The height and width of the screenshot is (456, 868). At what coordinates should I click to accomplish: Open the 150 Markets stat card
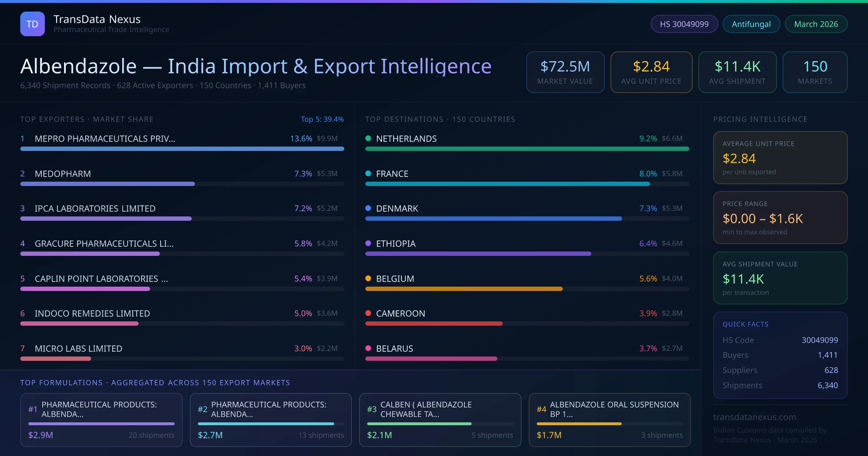pyautogui.click(x=815, y=72)
